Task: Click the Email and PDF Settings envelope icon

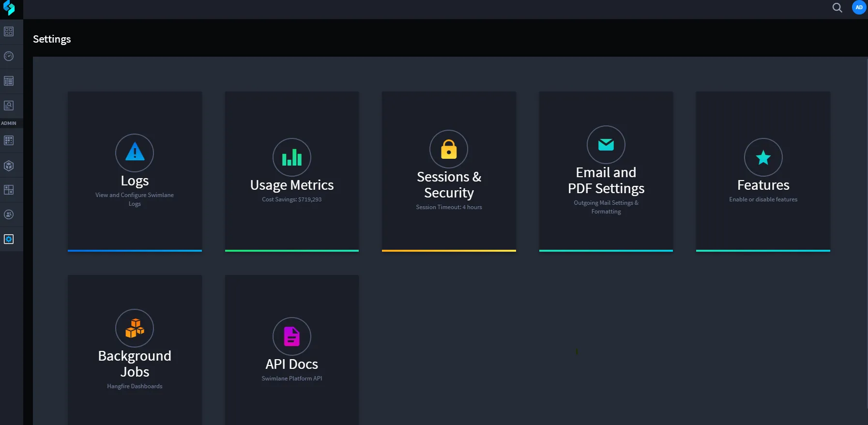Action: [x=606, y=145]
